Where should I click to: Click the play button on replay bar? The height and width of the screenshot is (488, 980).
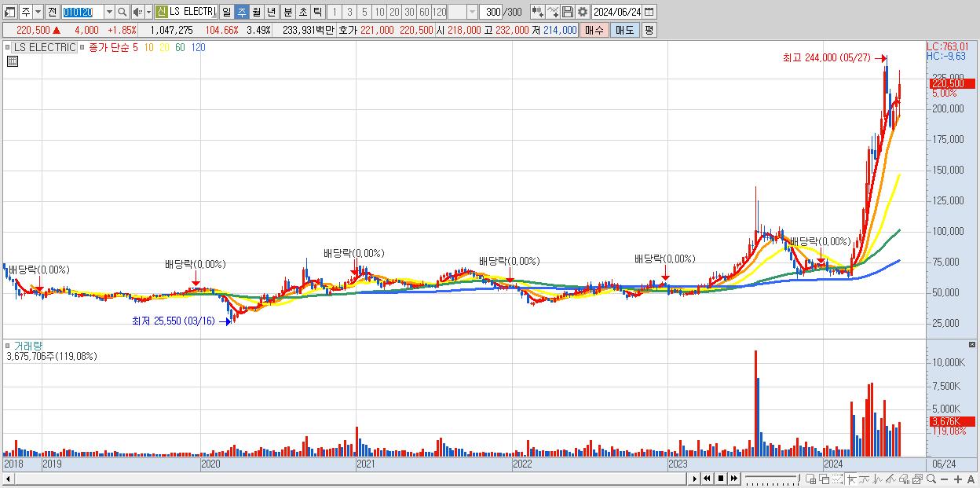695,479
